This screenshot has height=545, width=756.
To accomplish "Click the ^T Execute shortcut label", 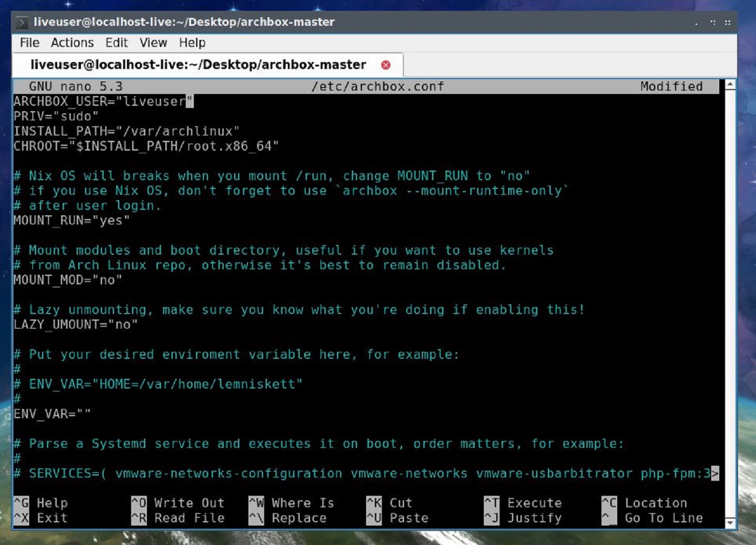I will (523, 503).
